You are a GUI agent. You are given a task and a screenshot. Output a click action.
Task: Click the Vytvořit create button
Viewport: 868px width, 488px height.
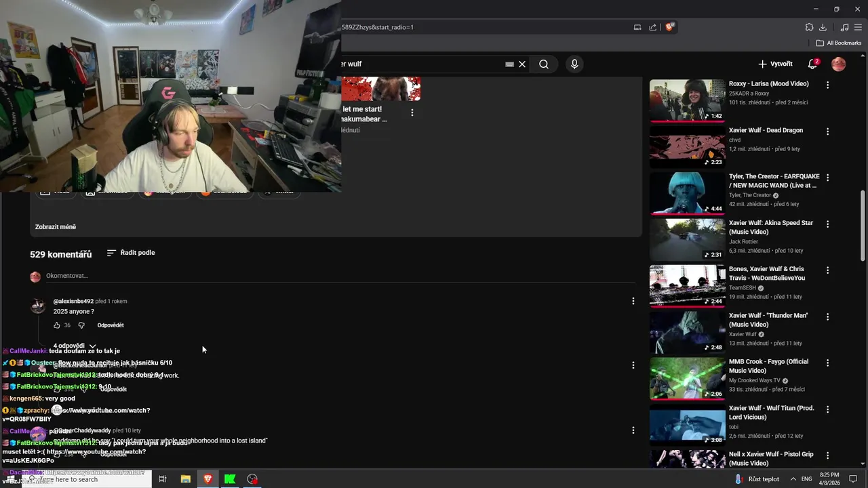(x=775, y=64)
